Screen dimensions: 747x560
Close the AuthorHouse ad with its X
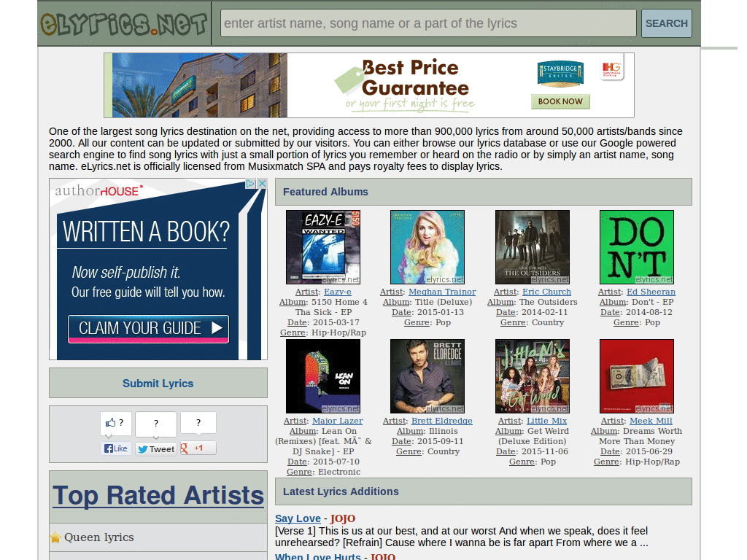coord(262,183)
